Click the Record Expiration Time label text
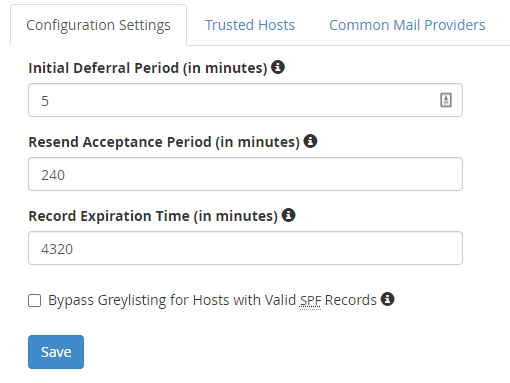The width and height of the screenshot is (510, 383). (x=153, y=216)
